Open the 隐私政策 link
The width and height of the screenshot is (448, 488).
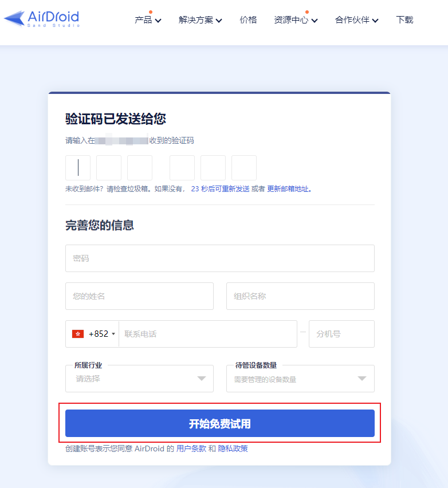pos(233,448)
